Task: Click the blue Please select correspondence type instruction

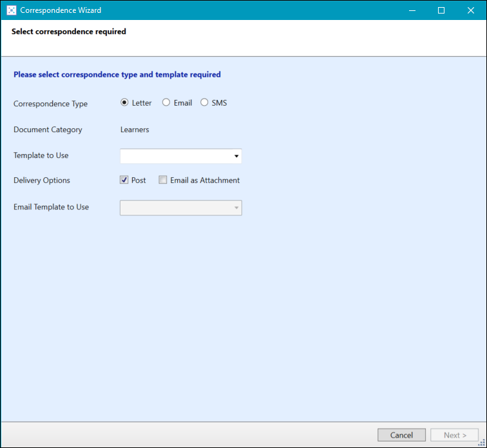Action: [117, 75]
